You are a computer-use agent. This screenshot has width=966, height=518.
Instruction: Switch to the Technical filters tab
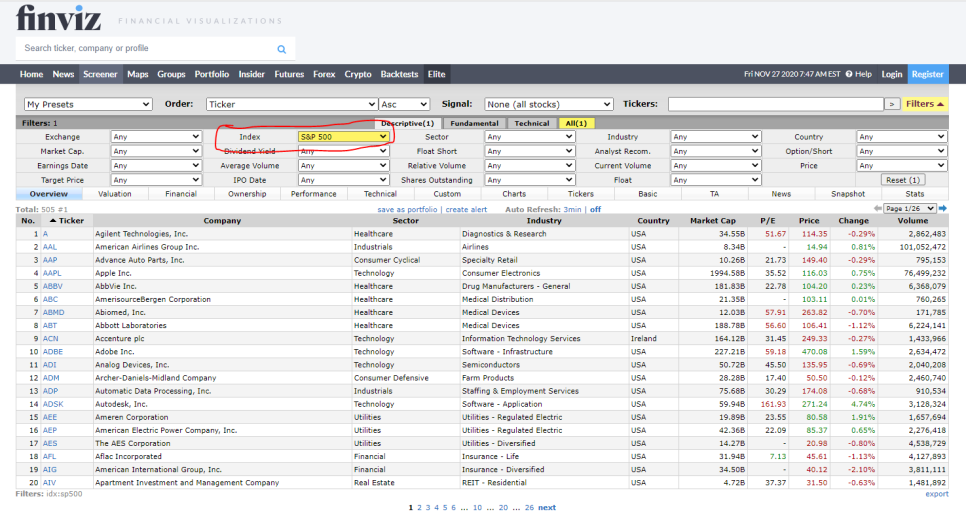pyautogui.click(x=532, y=123)
